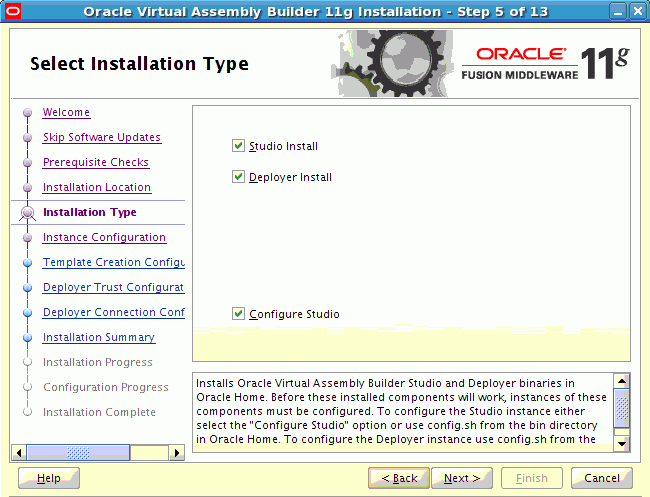Click the Installation Complete step label
The height and width of the screenshot is (497, 650).
point(99,412)
